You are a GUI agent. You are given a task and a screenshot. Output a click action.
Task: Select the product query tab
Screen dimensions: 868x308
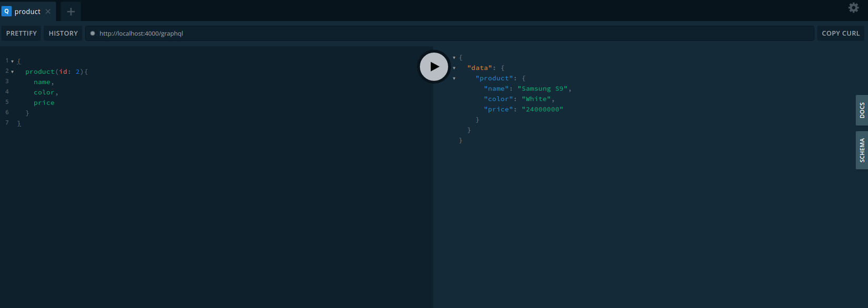(28, 11)
